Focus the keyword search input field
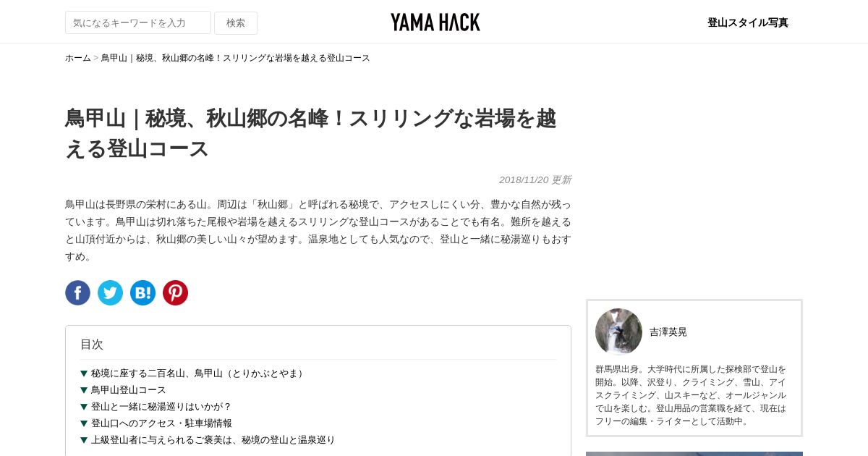 138,22
